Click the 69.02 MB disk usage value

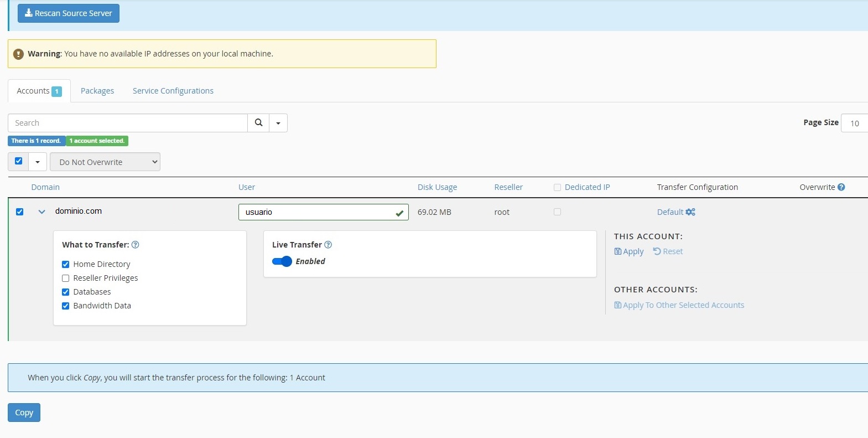[x=434, y=212]
